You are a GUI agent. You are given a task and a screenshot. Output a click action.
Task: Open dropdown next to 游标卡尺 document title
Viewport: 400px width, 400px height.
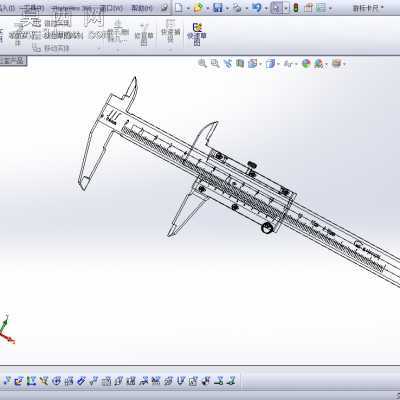(382, 7)
